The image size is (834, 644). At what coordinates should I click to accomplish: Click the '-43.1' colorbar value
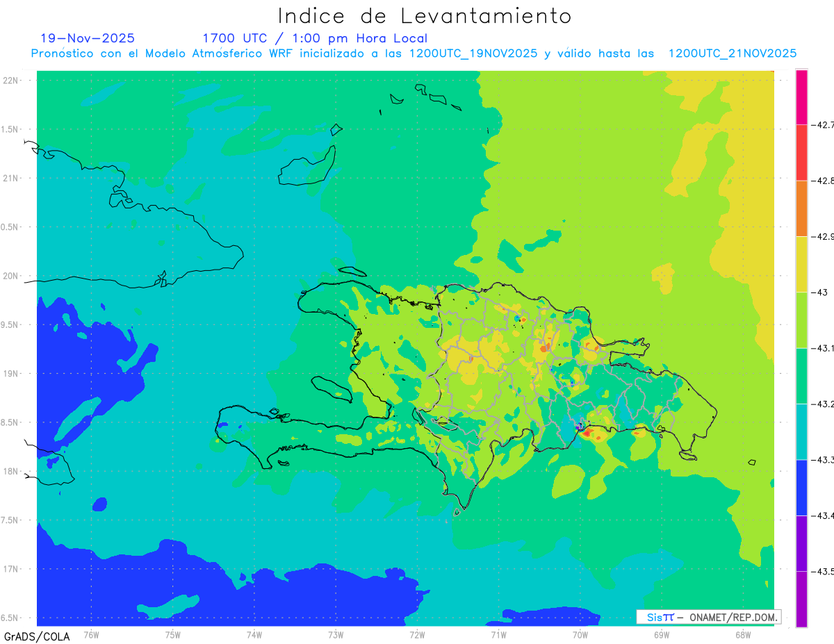click(x=823, y=348)
